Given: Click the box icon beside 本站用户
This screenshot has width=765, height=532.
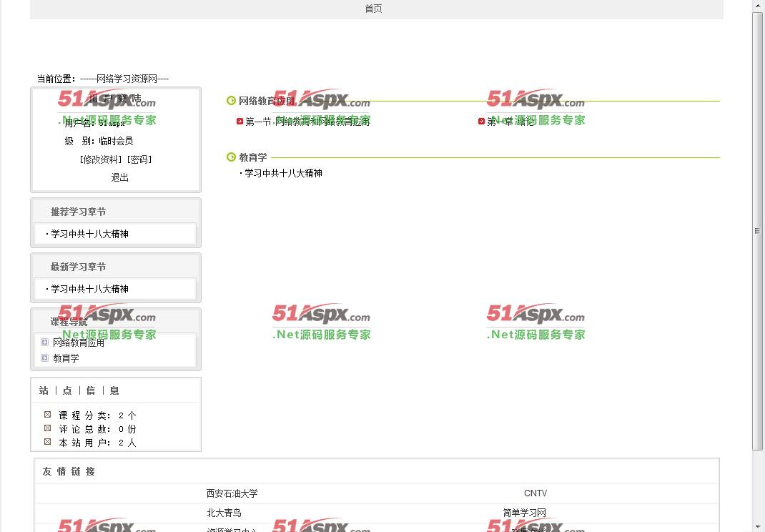Looking at the screenshot, I should coord(47,442).
